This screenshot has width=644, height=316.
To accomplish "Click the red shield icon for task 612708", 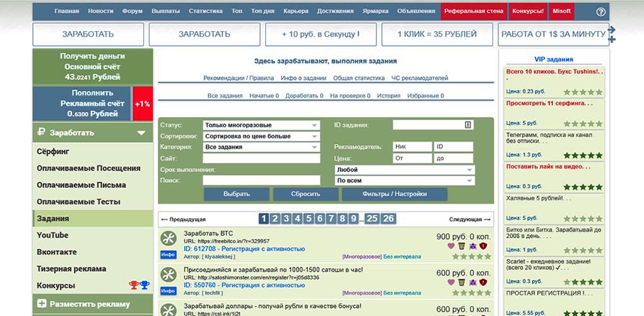I will pyautogui.click(x=484, y=246).
